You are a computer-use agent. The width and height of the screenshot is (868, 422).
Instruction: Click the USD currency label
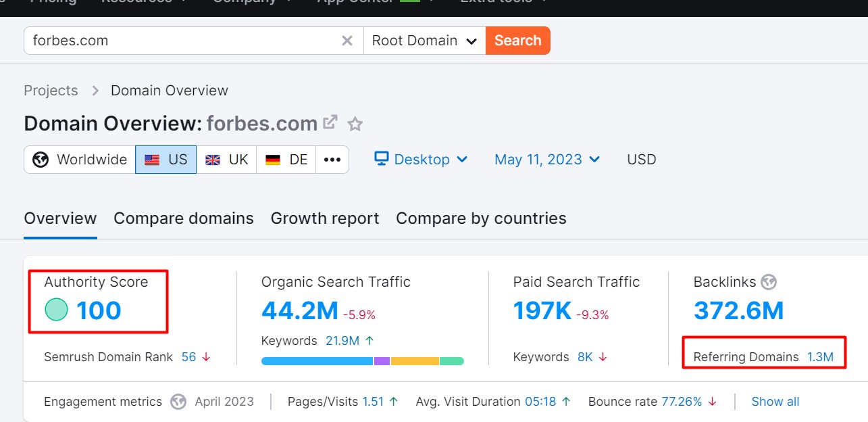(x=642, y=160)
